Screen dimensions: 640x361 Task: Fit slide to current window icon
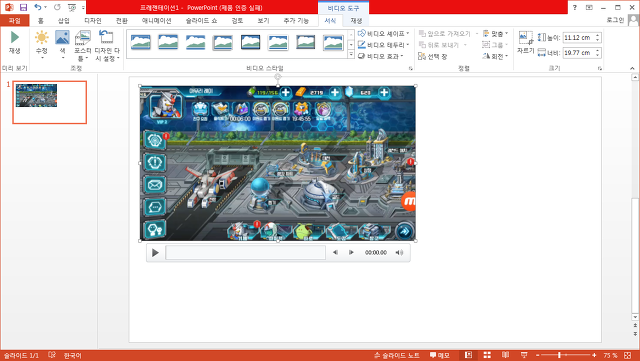(x=628, y=355)
